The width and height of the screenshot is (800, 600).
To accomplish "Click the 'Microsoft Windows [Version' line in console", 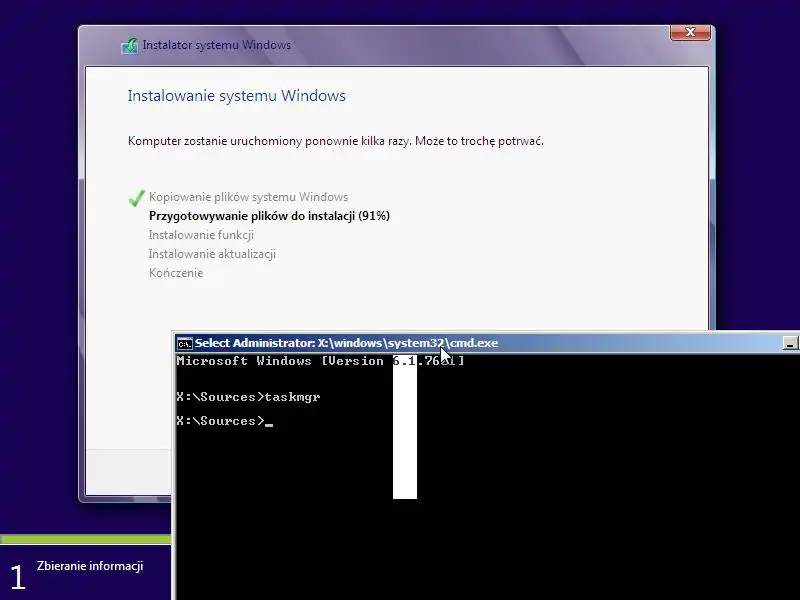I will pyautogui.click(x=320, y=361).
